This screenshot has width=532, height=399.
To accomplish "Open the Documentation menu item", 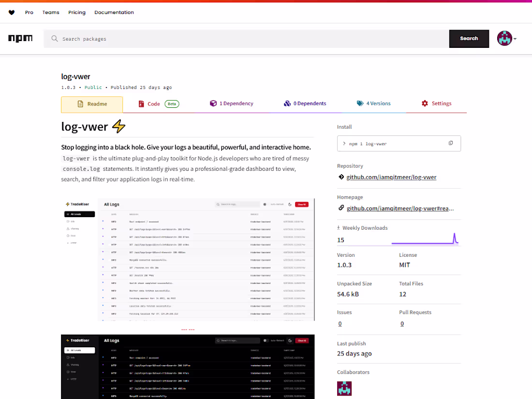I will [114, 12].
